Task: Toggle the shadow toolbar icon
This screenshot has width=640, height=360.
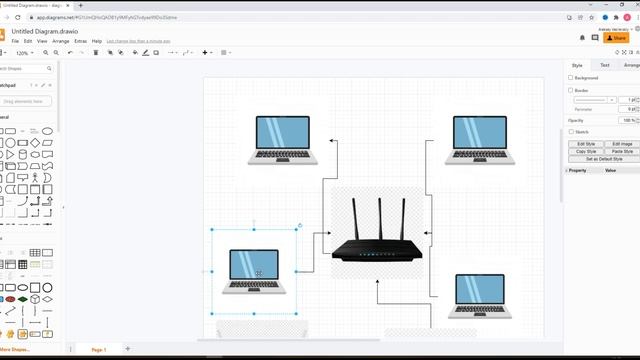Action: pos(156,53)
